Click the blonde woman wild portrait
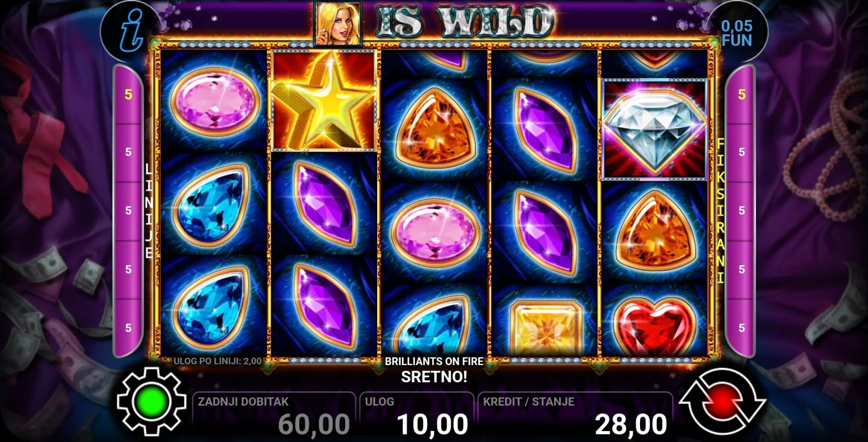868x442 pixels. coord(338,23)
